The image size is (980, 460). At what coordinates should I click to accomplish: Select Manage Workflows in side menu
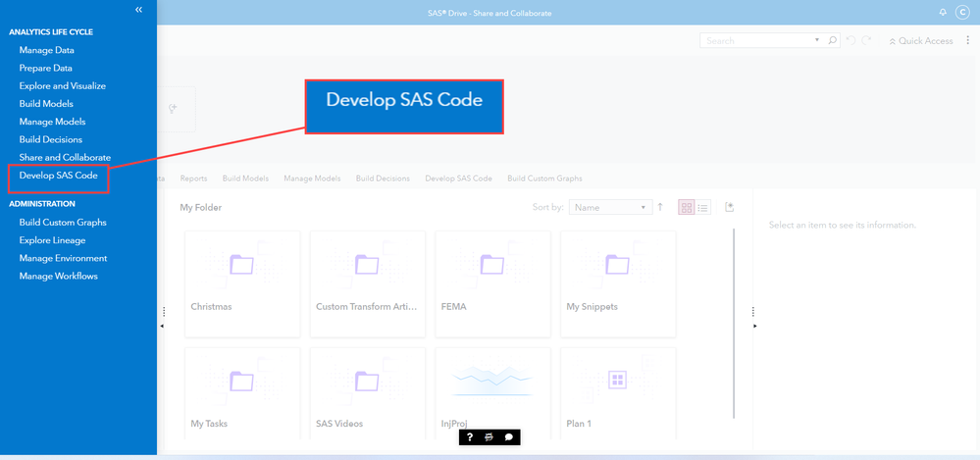pos(59,277)
